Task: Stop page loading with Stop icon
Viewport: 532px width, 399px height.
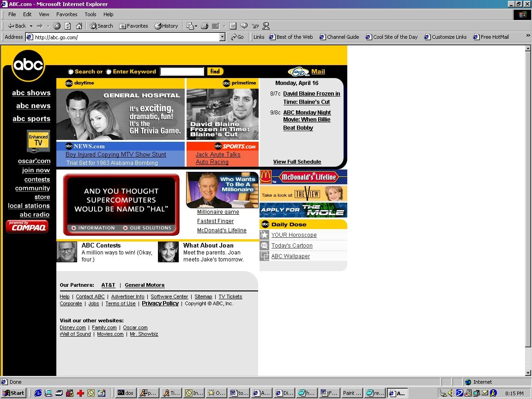Action: pos(57,26)
